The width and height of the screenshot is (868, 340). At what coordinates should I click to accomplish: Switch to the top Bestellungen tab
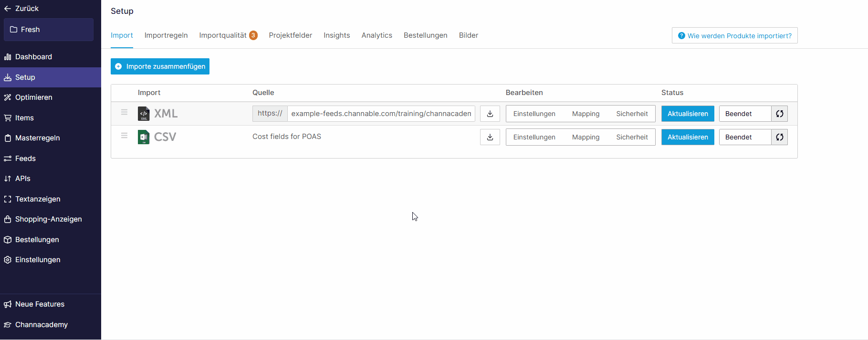426,35
